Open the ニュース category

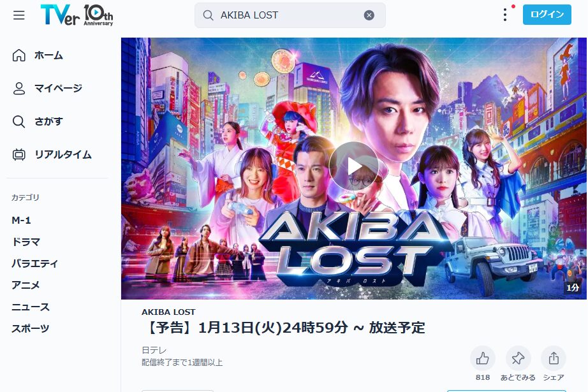(x=31, y=307)
